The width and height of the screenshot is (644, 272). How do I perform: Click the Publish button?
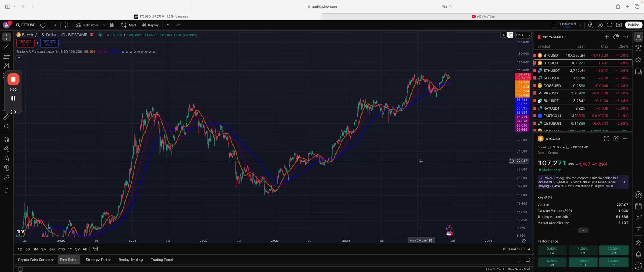[633, 25]
